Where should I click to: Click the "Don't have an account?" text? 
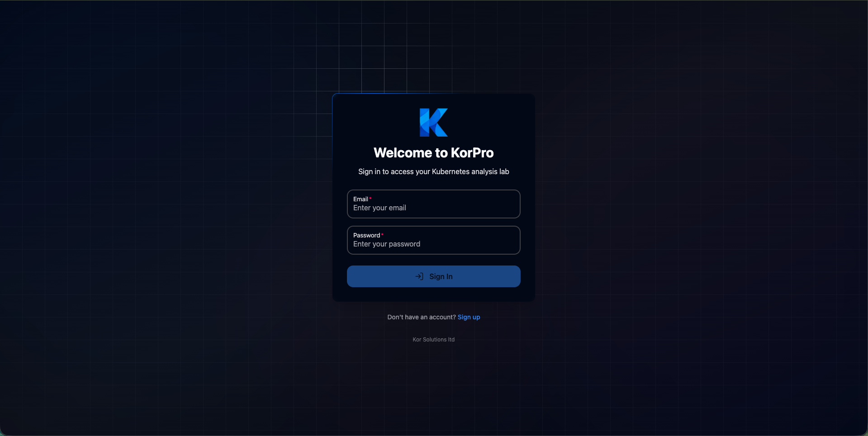click(421, 317)
